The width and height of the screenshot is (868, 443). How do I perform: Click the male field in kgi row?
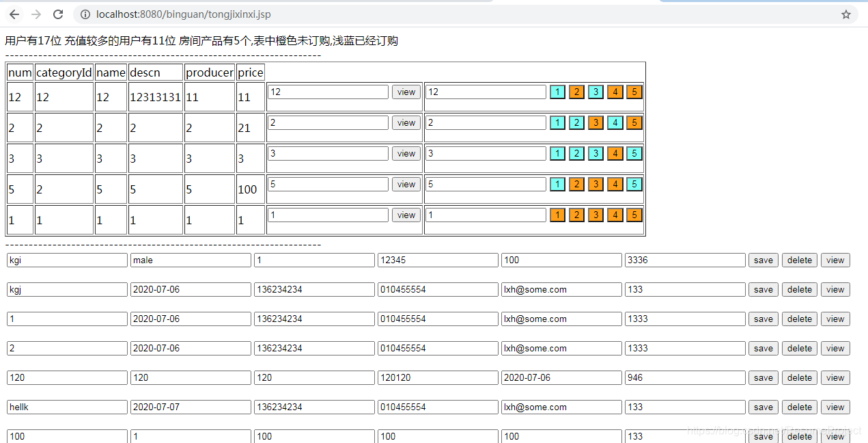coord(191,260)
